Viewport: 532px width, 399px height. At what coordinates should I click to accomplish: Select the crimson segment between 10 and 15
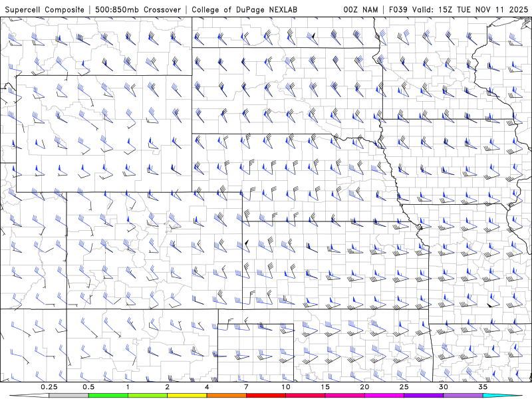coord(305,396)
